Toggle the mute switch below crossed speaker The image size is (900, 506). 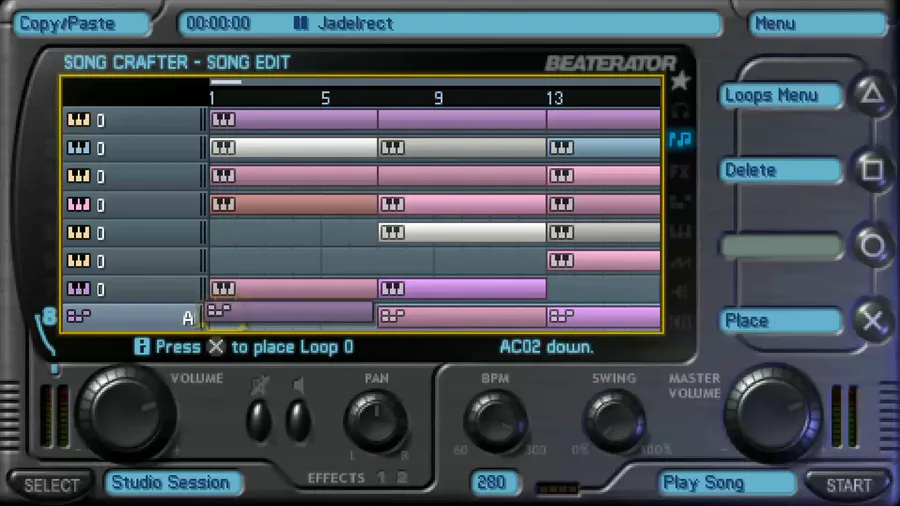259,421
